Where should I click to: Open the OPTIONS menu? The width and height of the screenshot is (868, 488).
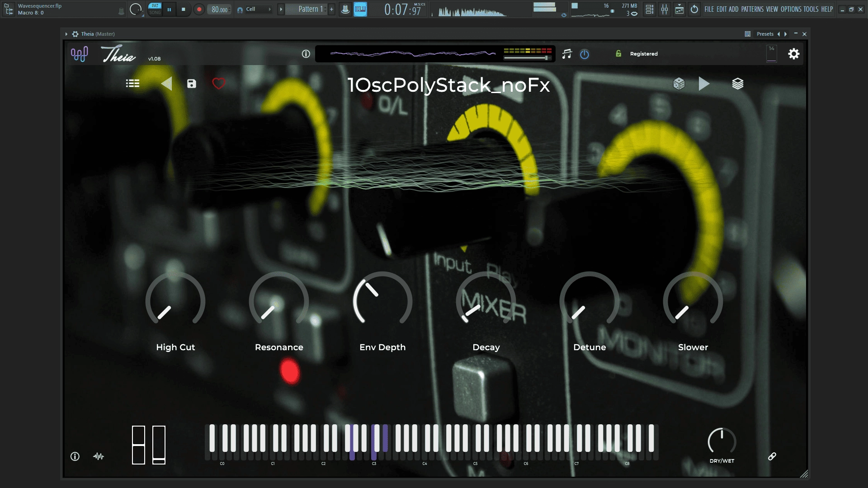point(791,9)
